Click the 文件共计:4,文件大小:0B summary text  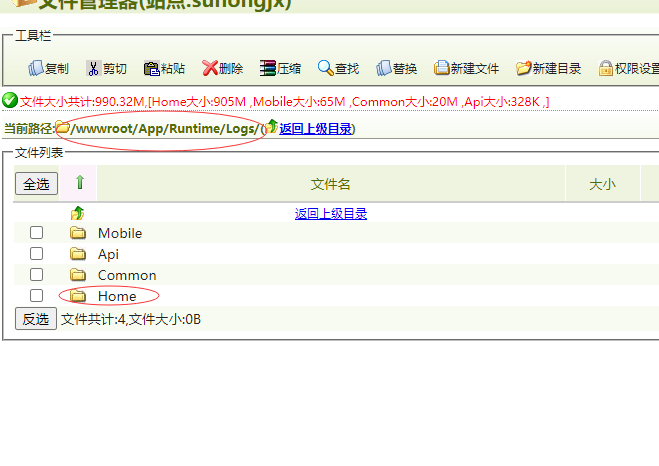(131, 319)
